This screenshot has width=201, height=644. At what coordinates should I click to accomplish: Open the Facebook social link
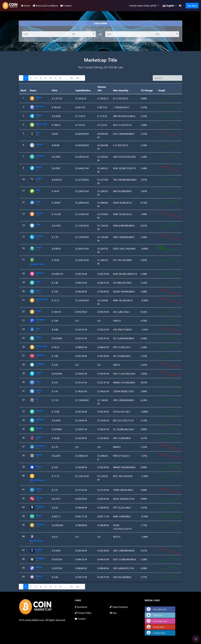tap(160, 609)
